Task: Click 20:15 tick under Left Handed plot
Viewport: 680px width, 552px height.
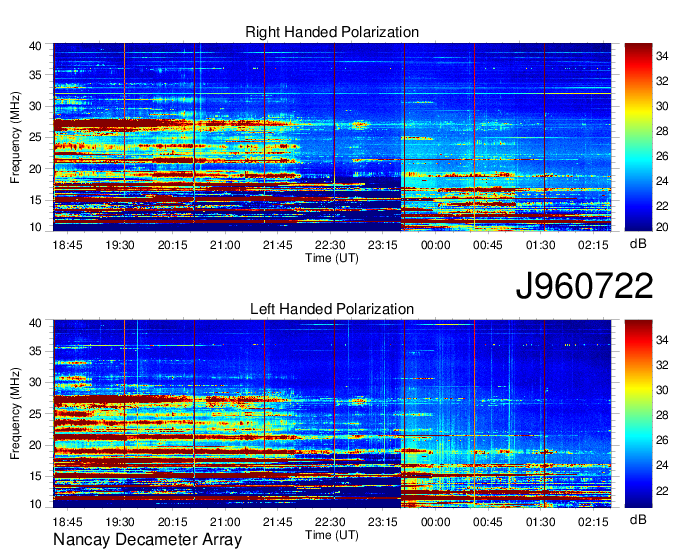Action: point(173,522)
